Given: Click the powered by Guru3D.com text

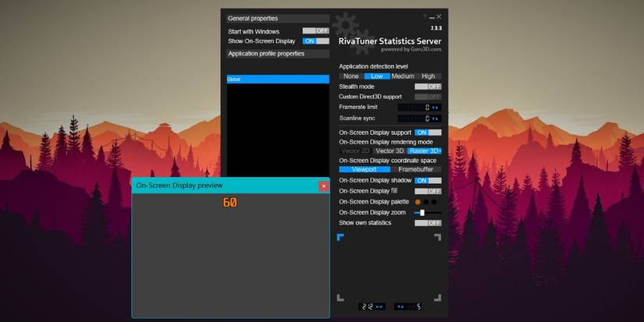Looking at the screenshot, I should coord(411,49).
